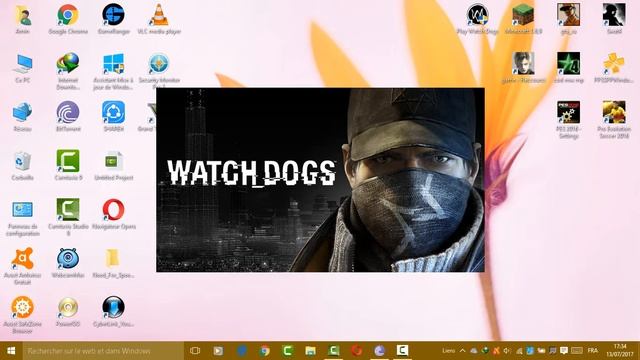Open File Explorer from the taskbar
640x360 pixels.
(310, 351)
